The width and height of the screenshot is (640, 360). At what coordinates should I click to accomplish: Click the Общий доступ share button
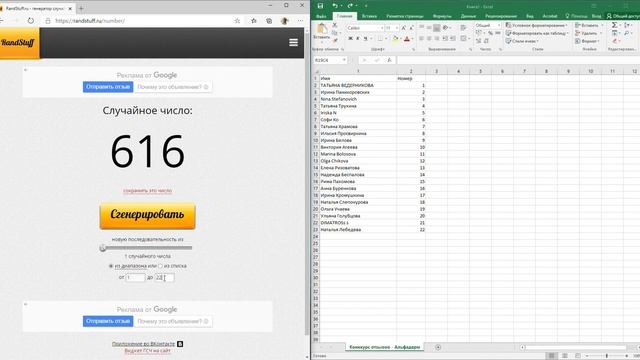pyautogui.click(x=623, y=16)
